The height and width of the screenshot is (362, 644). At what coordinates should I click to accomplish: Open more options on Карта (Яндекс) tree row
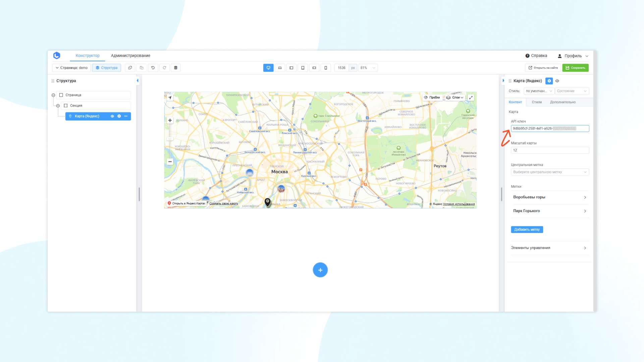click(x=126, y=116)
